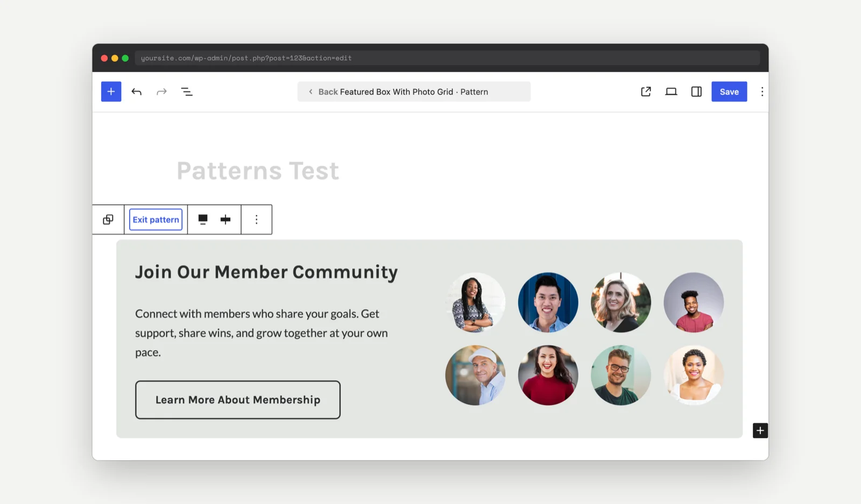Click the Featured Box With Photo Grid title
This screenshot has height=504, width=861.
(397, 92)
